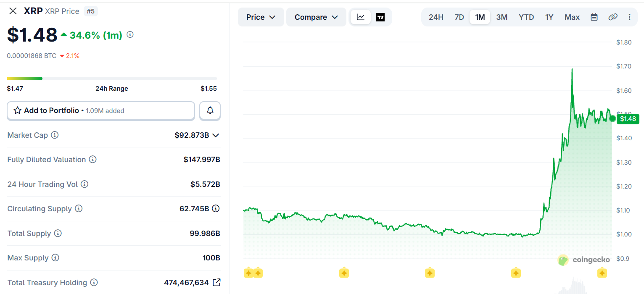Click the notification bell icon
This screenshot has height=294, width=644.
[x=210, y=110]
